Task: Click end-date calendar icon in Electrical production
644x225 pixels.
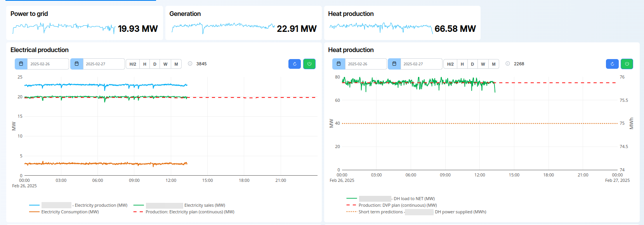Action: coord(76,64)
